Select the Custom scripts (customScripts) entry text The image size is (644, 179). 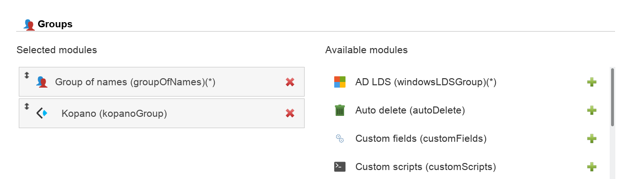coord(425,167)
